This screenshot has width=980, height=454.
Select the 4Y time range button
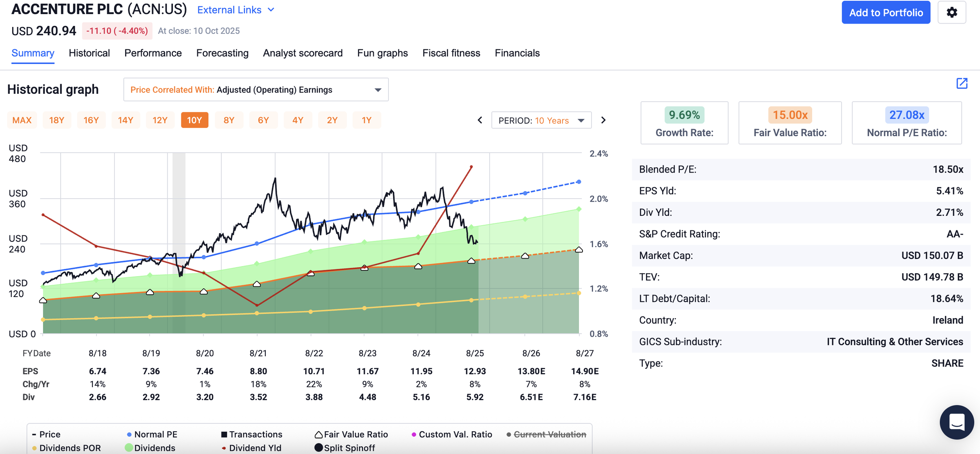coord(298,120)
